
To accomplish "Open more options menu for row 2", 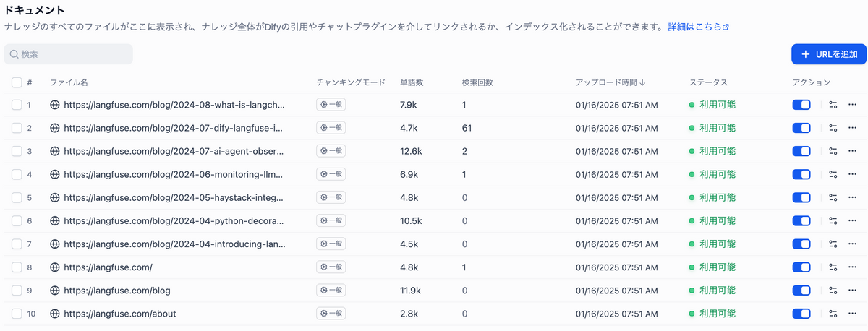I will (852, 128).
